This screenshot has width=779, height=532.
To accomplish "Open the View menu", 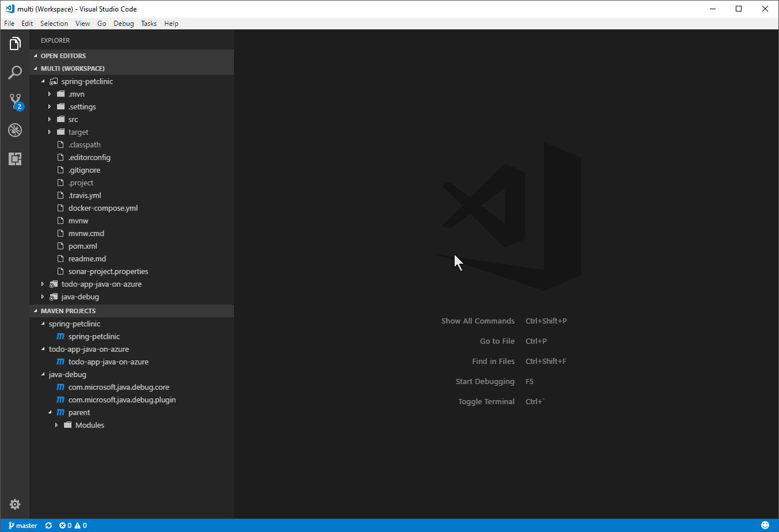I will 83,24.
